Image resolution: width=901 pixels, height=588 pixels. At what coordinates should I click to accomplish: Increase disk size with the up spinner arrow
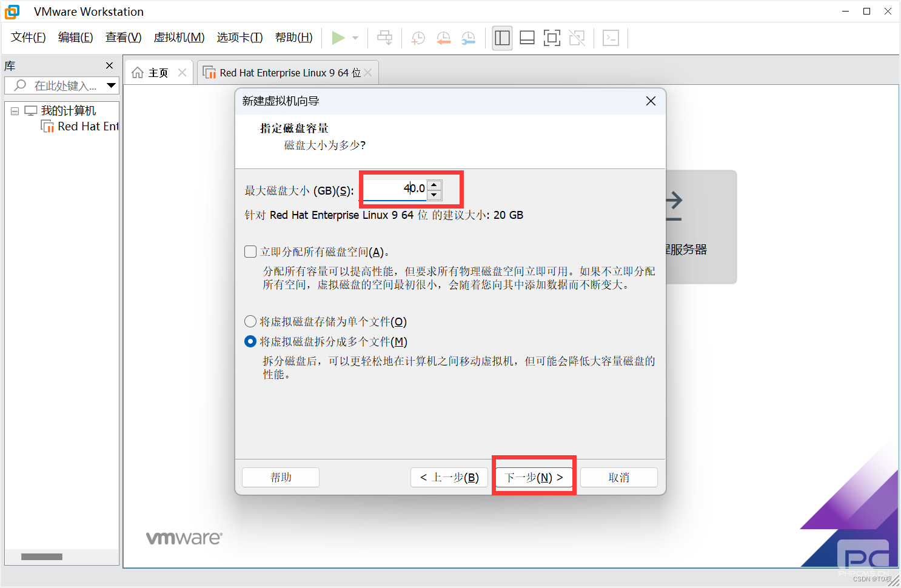click(x=434, y=184)
